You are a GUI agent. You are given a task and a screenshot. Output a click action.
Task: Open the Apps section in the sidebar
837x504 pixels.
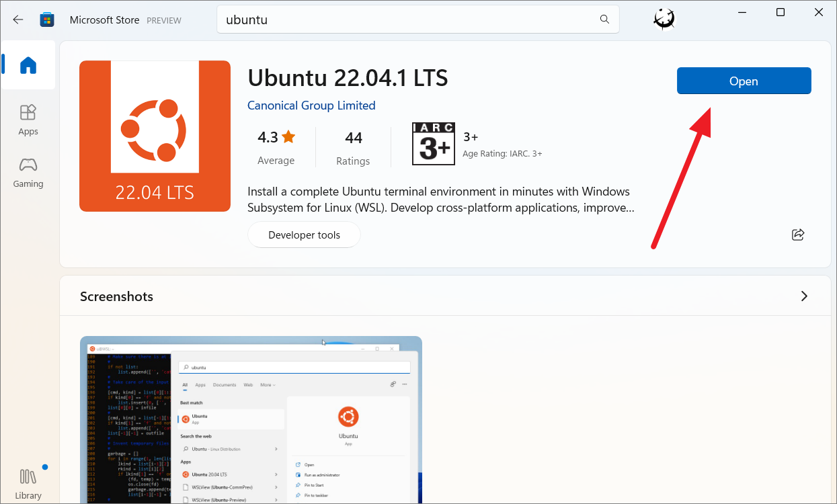(28, 120)
